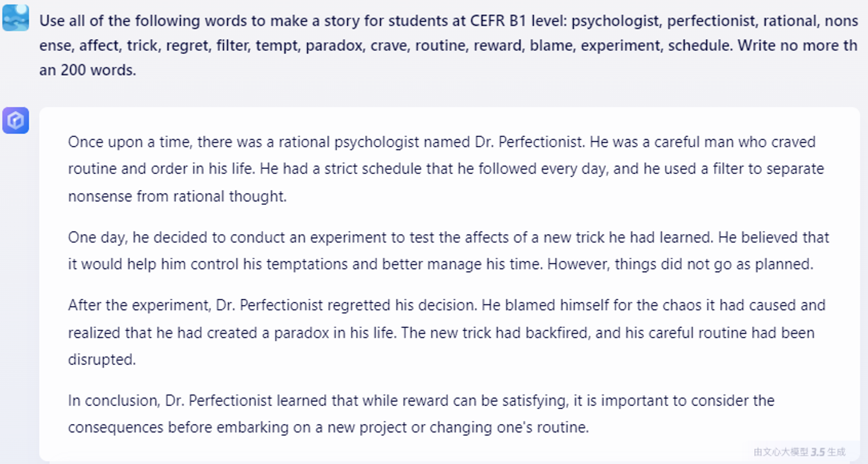Click the paragraph starting 'One day, he decided'

point(448,251)
